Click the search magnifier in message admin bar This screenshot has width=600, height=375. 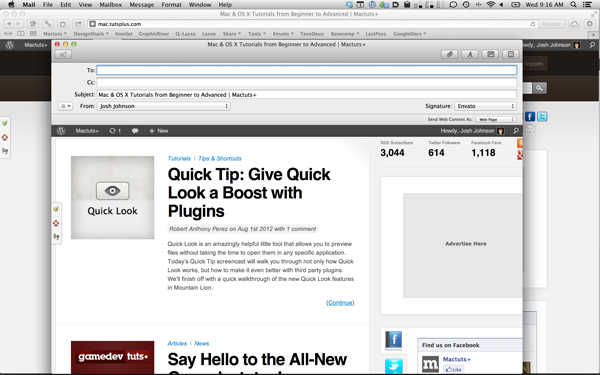pos(516,131)
